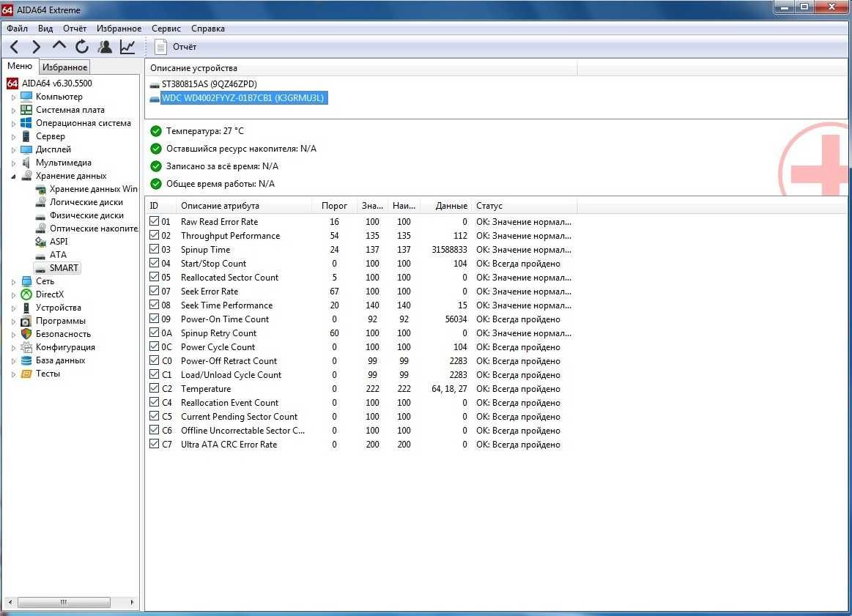Click the Конфигурация icon in tree
The image size is (852, 616).
point(26,347)
